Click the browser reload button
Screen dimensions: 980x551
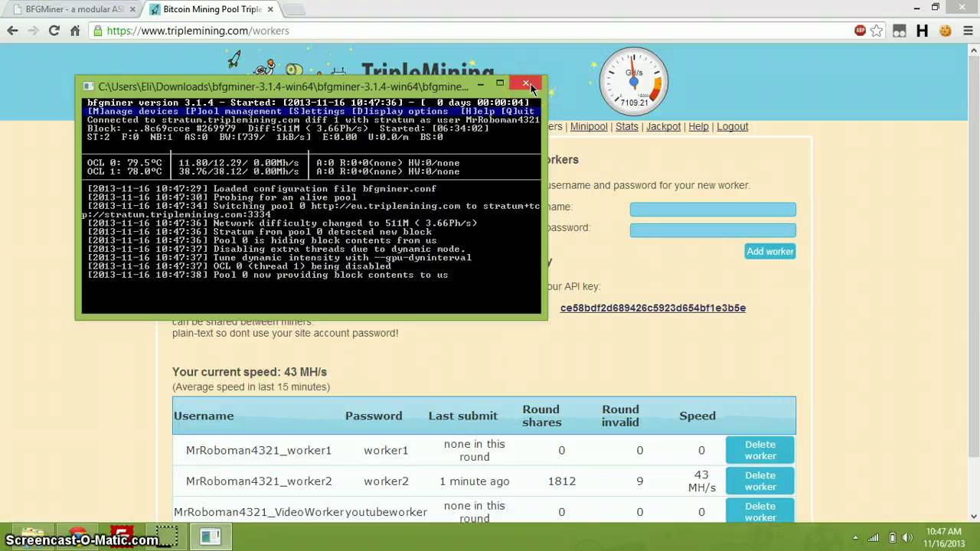(x=54, y=31)
